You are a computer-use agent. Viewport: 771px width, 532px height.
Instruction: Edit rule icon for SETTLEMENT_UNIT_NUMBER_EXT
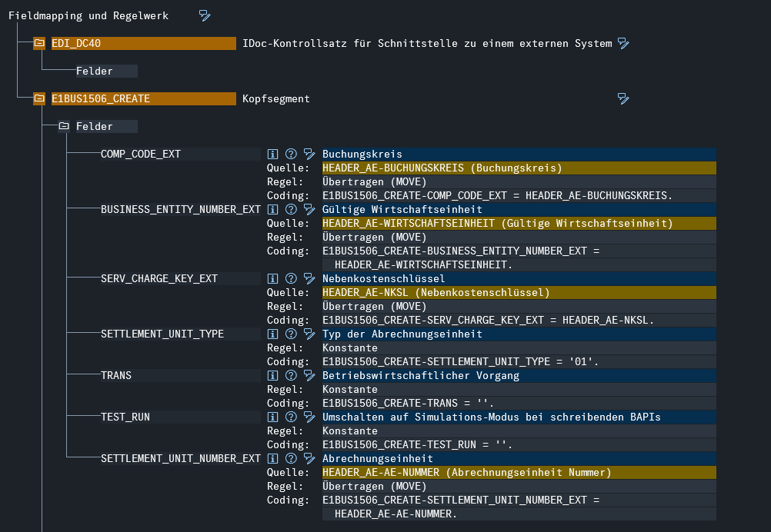point(309,459)
